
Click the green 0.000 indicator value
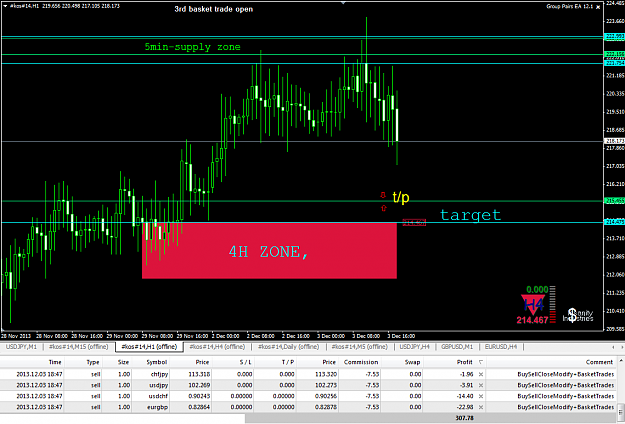coord(537,289)
